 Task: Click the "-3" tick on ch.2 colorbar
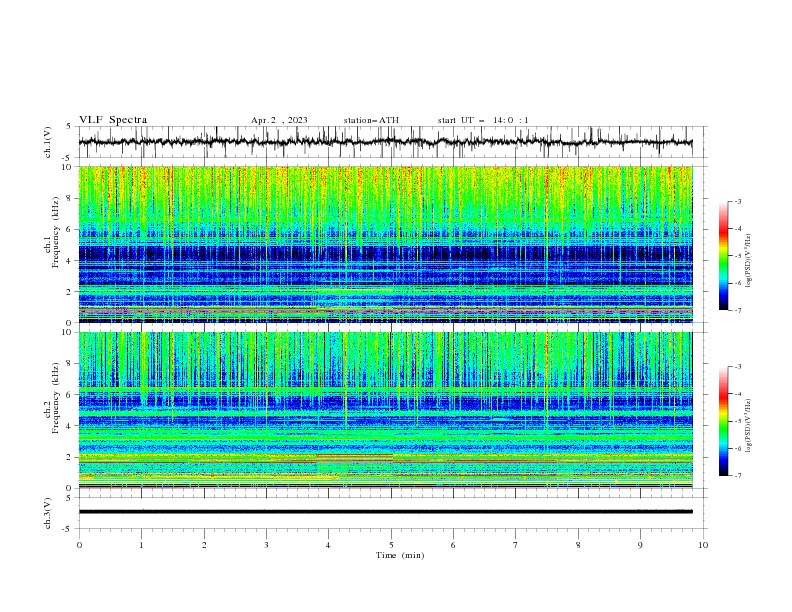coord(737,367)
